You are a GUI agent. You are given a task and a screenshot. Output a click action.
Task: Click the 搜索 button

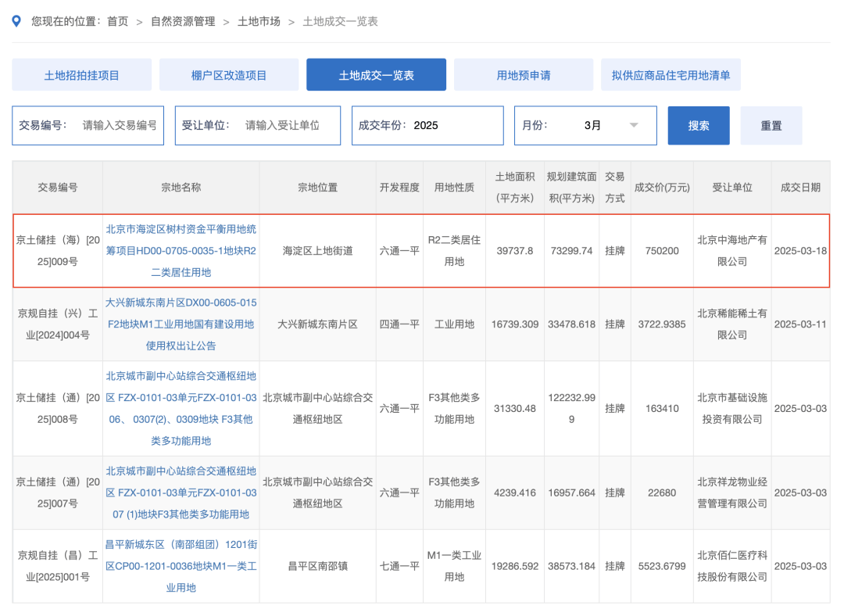pos(699,126)
